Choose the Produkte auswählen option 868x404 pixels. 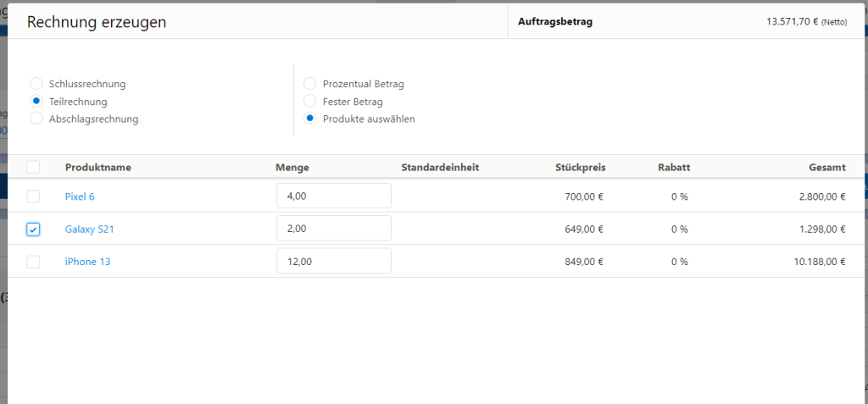point(309,119)
